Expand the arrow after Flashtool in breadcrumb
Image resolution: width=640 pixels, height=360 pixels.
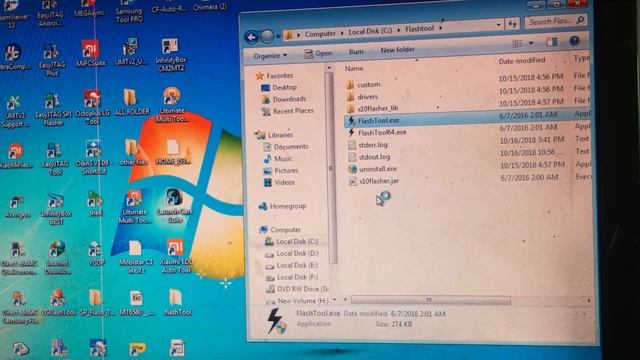click(441, 28)
